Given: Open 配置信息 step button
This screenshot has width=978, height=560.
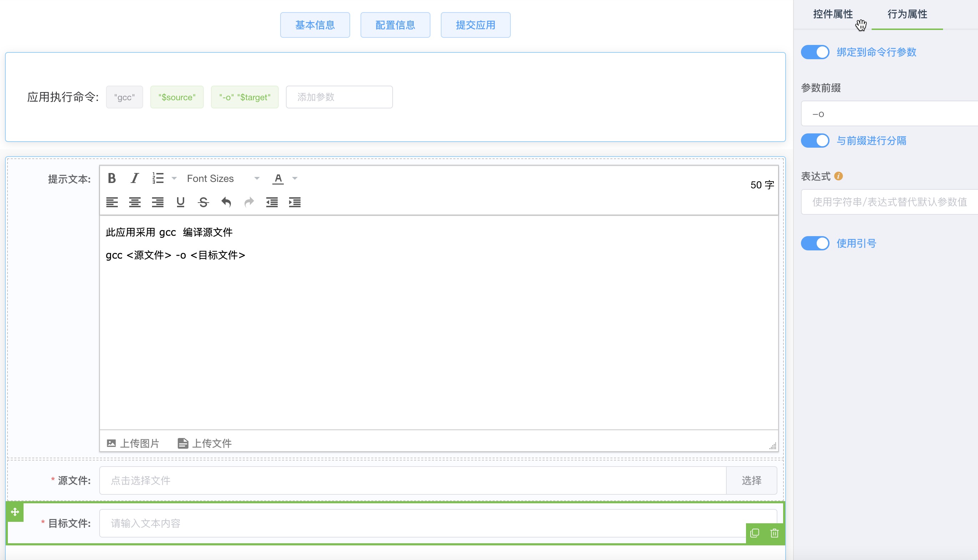Looking at the screenshot, I should point(395,25).
